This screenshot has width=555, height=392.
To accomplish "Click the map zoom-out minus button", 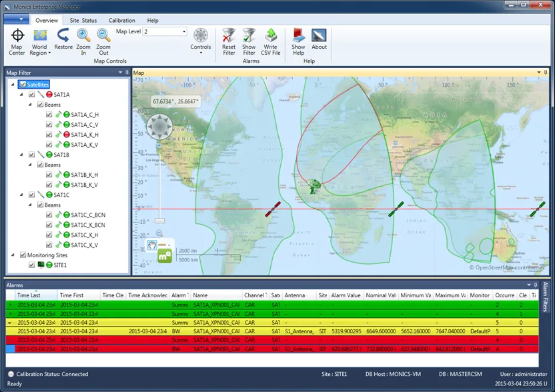I will coord(159,233).
